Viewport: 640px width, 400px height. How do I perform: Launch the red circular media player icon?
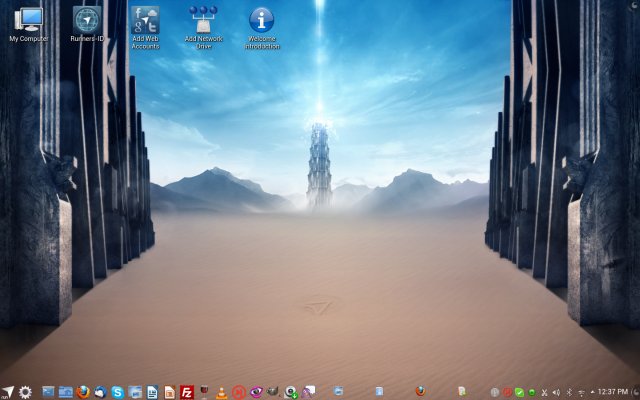click(x=239, y=393)
